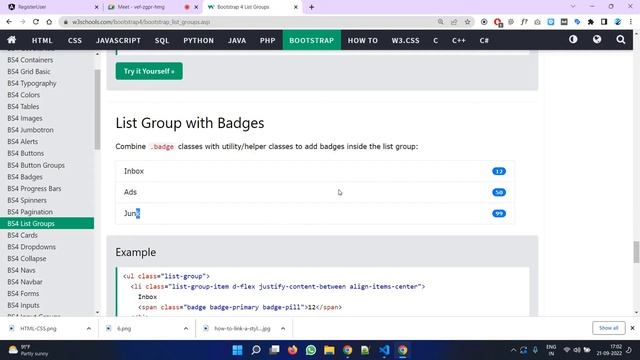The width and height of the screenshot is (640, 360).
Task: Open taskbar search magnifier
Action: 256,350
